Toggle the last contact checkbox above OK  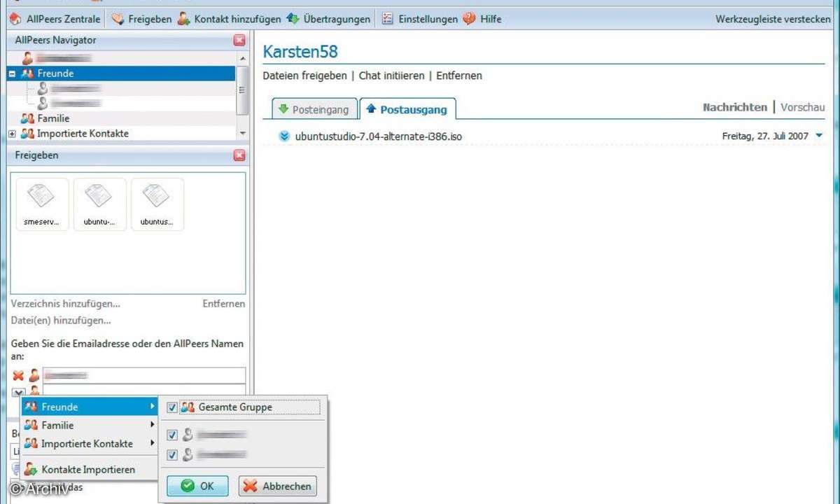coord(172,455)
